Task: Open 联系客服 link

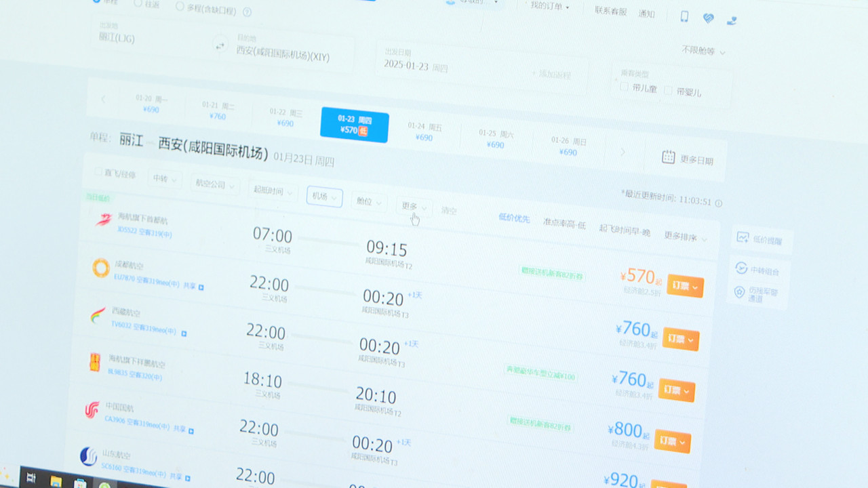Action: [x=610, y=10]
